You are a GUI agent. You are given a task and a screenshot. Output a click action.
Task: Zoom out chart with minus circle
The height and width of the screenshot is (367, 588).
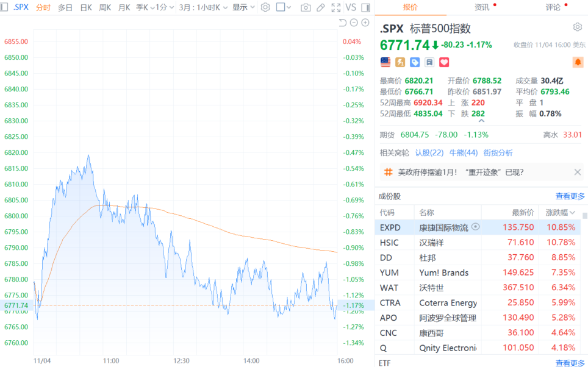point(354,23)
